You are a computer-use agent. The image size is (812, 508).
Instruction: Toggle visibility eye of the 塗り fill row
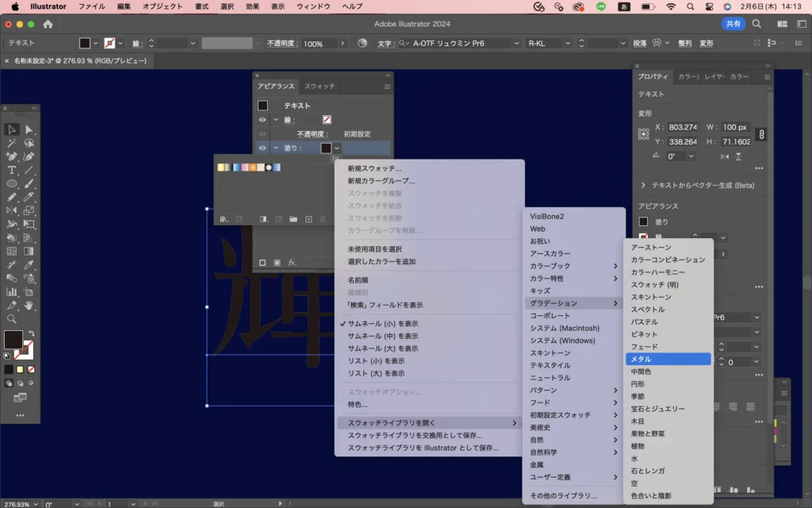(262, 148)
